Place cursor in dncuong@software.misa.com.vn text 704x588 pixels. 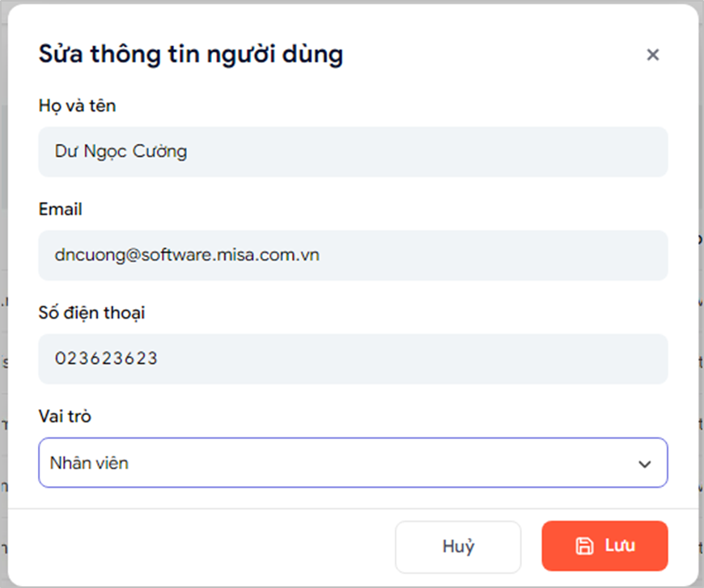pos(187,255)
